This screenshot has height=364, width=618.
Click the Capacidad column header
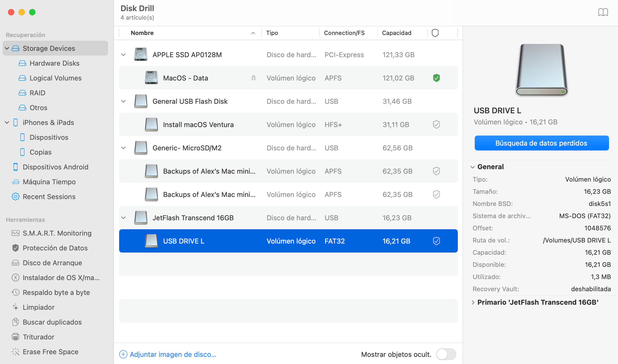tap(396, 33)
